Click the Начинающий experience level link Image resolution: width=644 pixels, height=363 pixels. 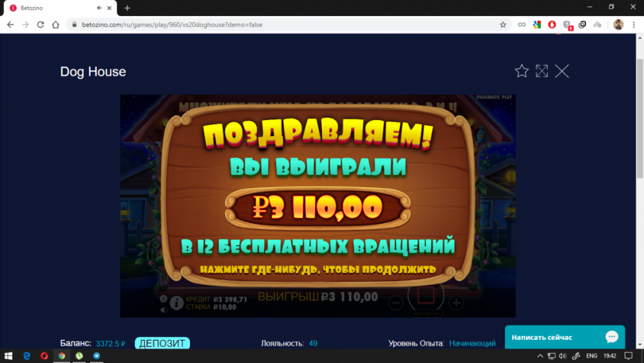pos(472,343)
